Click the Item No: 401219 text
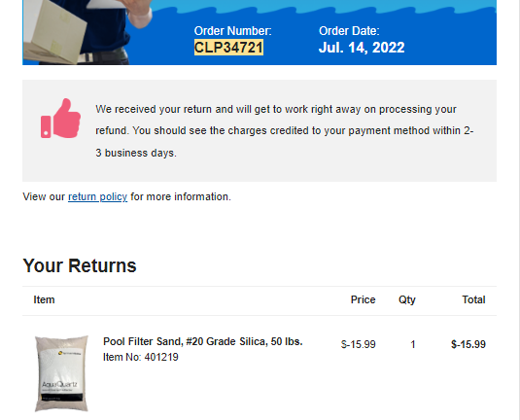 coord(141,357)
